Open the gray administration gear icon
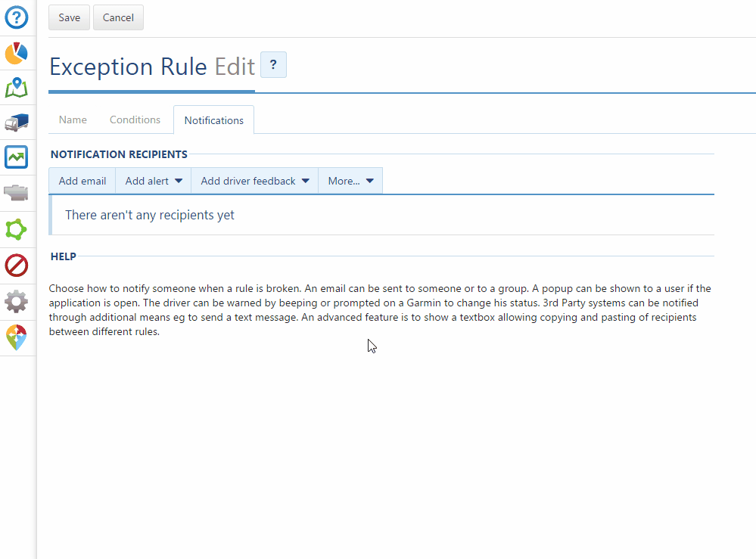 pos(17,302)
